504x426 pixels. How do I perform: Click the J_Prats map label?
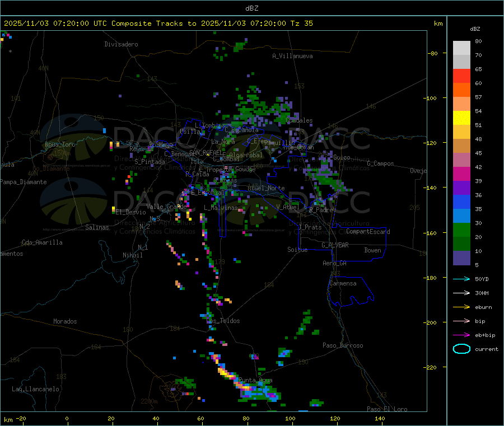pyautogui.click(x=310, y=227)
